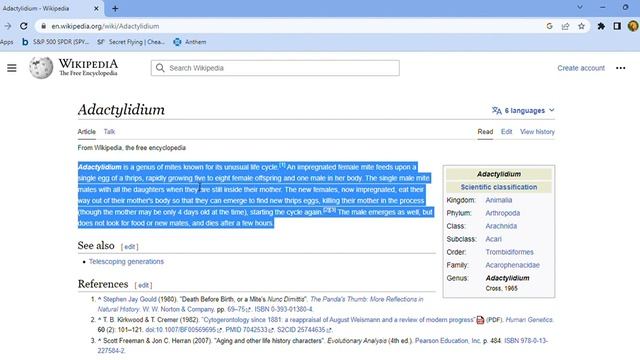Open the S&P 500 SPDR bookmark
640x360 pixels.
(55, 42)
